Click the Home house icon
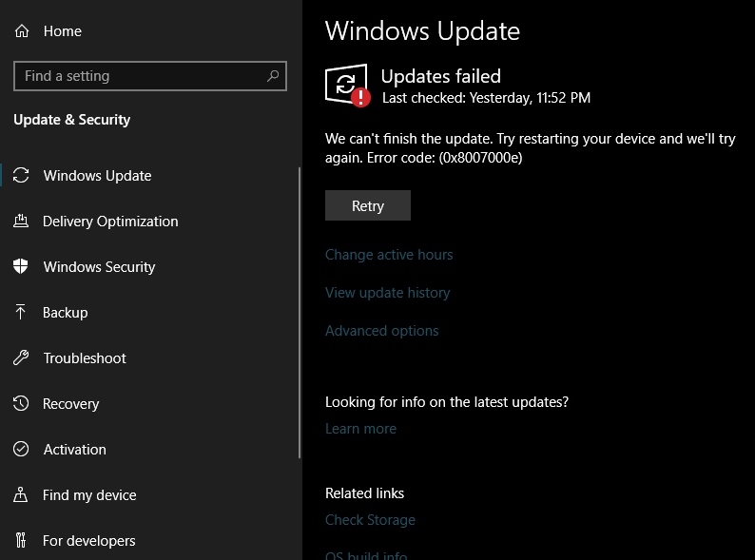 click(x=22, y=31)
